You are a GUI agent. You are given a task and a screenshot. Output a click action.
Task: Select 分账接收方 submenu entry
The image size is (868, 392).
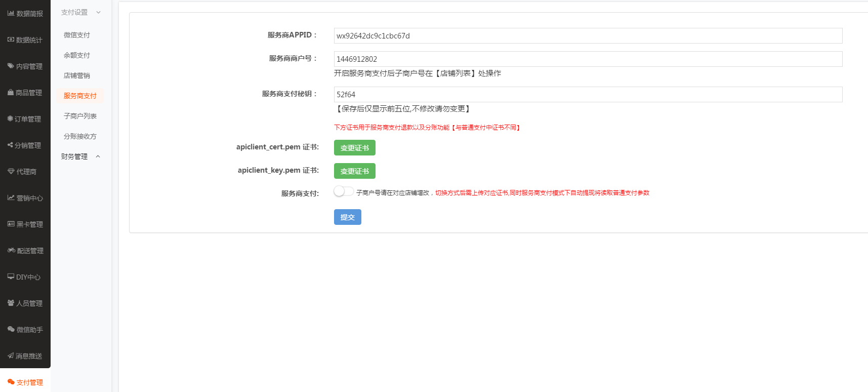click(x=80, y=136)
